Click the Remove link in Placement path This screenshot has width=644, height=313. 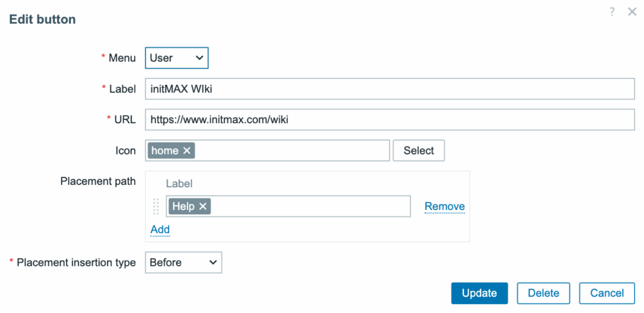point(445,206)
